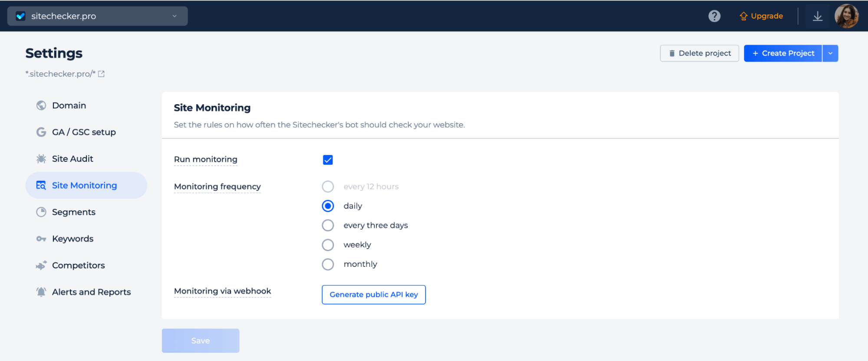Click the Google G icon for GA/GSC setup
Viewport: 868px width, 361px height.
click(x=41, y=132)
